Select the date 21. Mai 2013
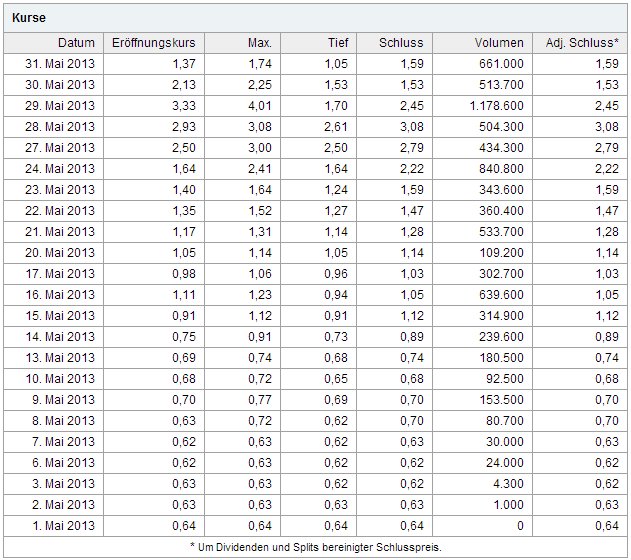The height and width of the screenshot is (560, 631). tap(60, 231)
